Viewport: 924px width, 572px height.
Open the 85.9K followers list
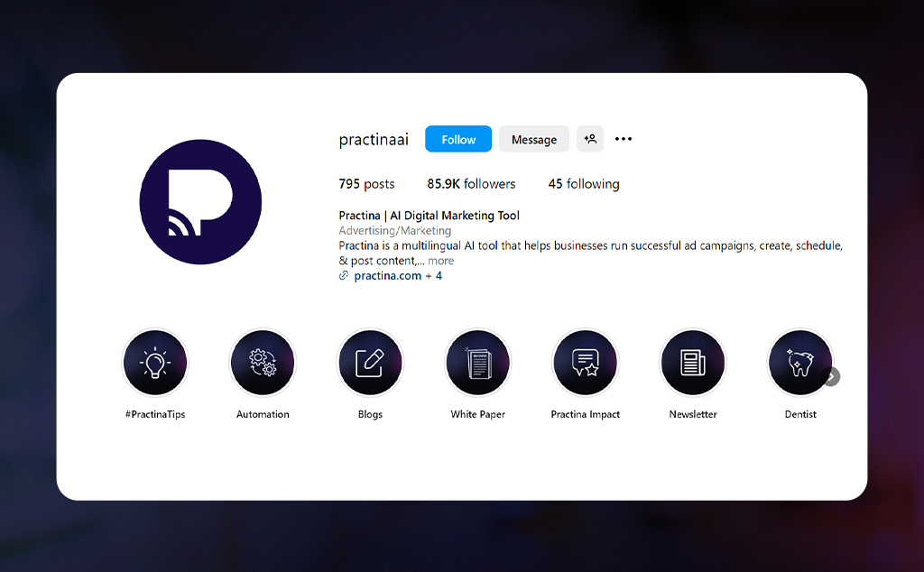click(x=471, y=184)
